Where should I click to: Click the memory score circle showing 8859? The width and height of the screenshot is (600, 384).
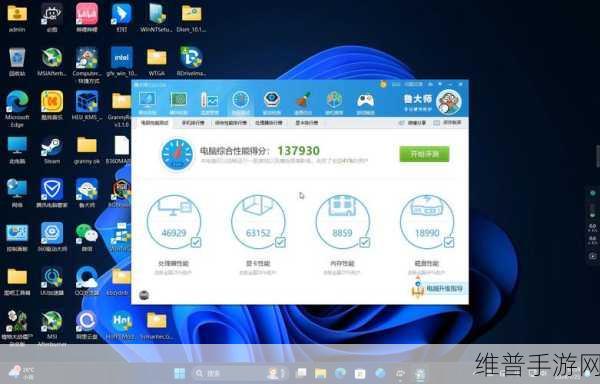tap(342, 222)
